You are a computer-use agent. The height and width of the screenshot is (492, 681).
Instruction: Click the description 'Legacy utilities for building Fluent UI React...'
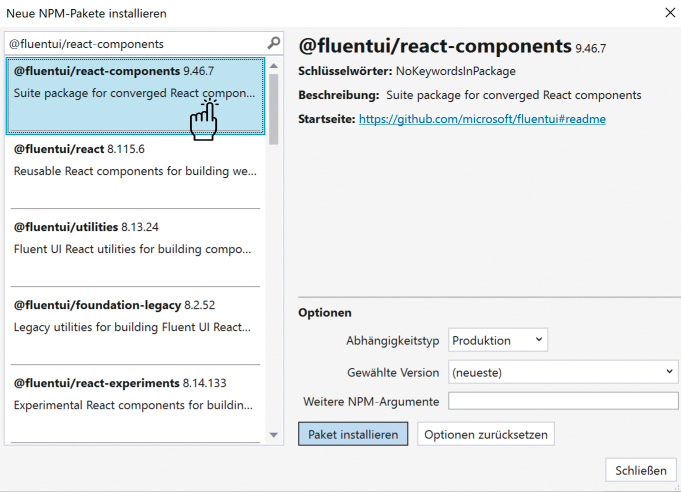[x=132, y=327]
